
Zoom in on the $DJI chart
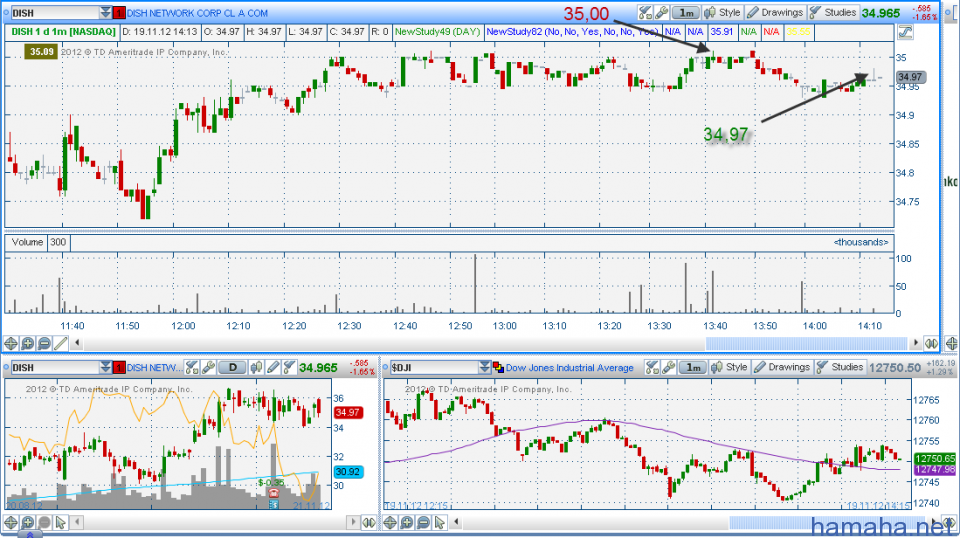(407, 522)
